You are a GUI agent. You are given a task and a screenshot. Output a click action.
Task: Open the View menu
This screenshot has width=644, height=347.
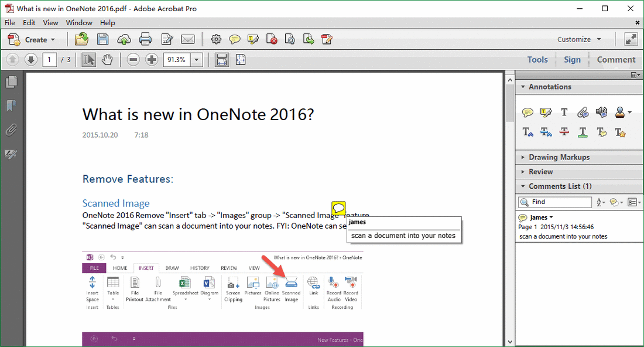(50, 23)
